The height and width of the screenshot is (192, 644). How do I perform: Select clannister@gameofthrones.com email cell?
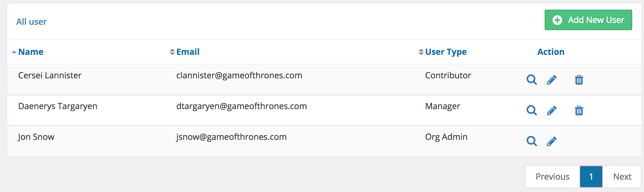pyautogui.click(x=239, y=75)
